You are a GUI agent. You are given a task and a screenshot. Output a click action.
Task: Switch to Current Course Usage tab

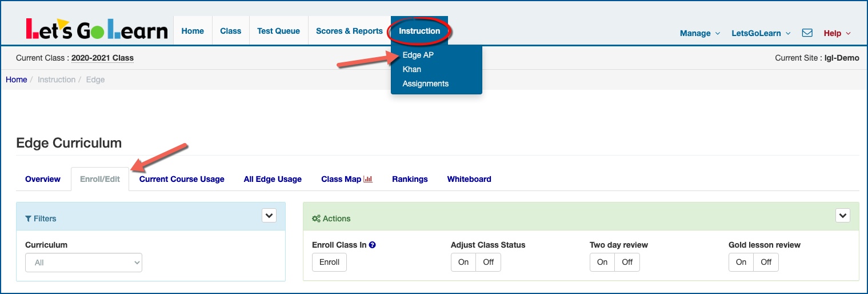pos(182,179)
